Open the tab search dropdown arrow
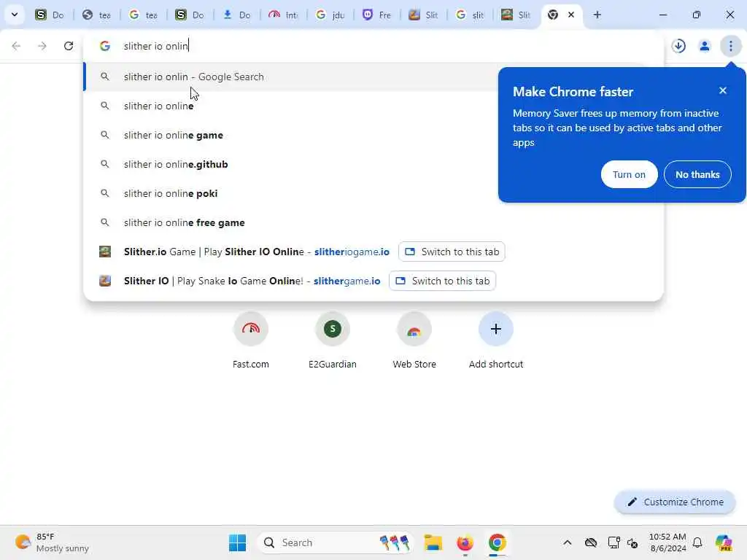Screen dimensions: 747x560 coord(15,15)
